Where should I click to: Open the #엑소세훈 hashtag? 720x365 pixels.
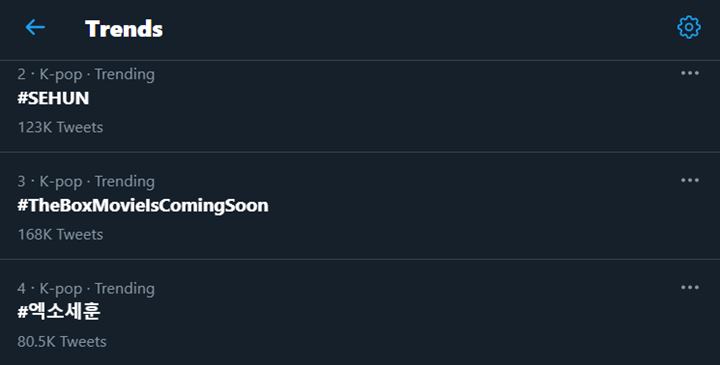59,312
